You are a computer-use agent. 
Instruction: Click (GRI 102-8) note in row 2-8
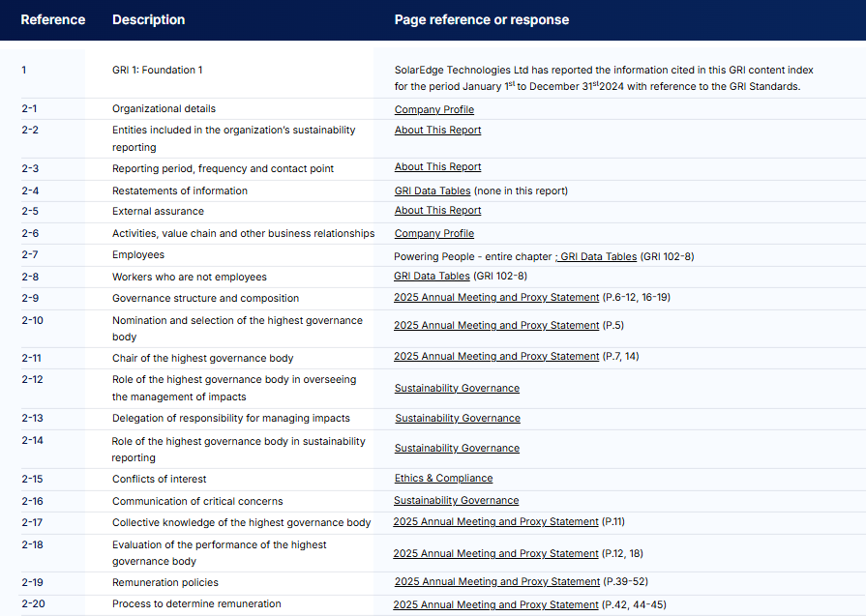pyautogui.click(x=500, y=276)
